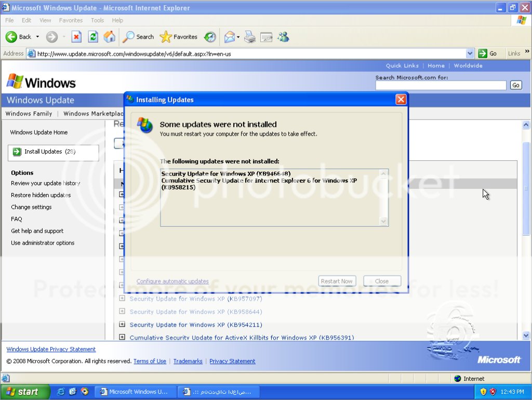Switch to Microsoft Windows Update taskbar button
This screenshot has height=400, width=532.
pos(135,392)
